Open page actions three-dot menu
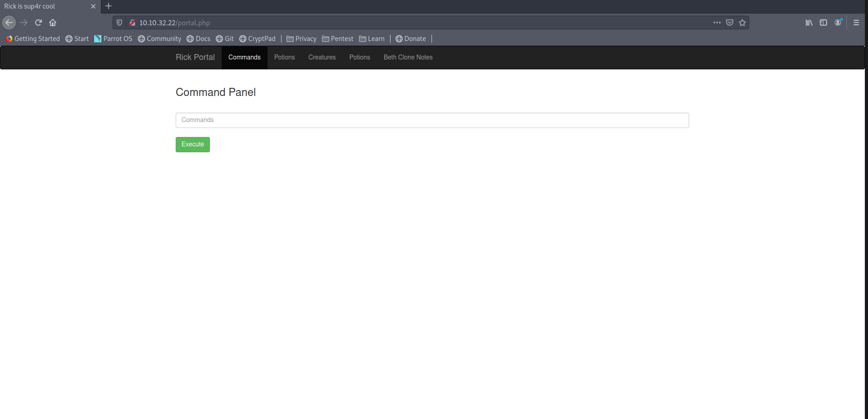The image size is (868, 419). click(x=717, y=23)
